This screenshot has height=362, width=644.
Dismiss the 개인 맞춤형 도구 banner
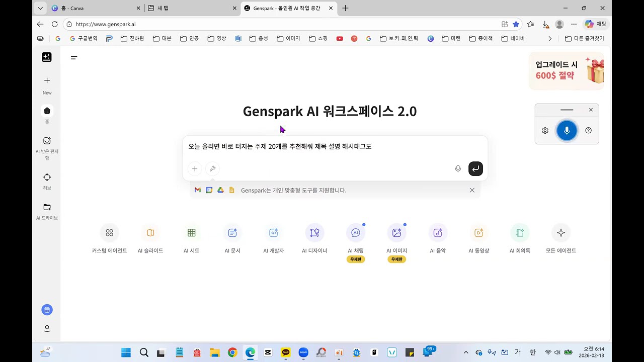pos(472,190)
